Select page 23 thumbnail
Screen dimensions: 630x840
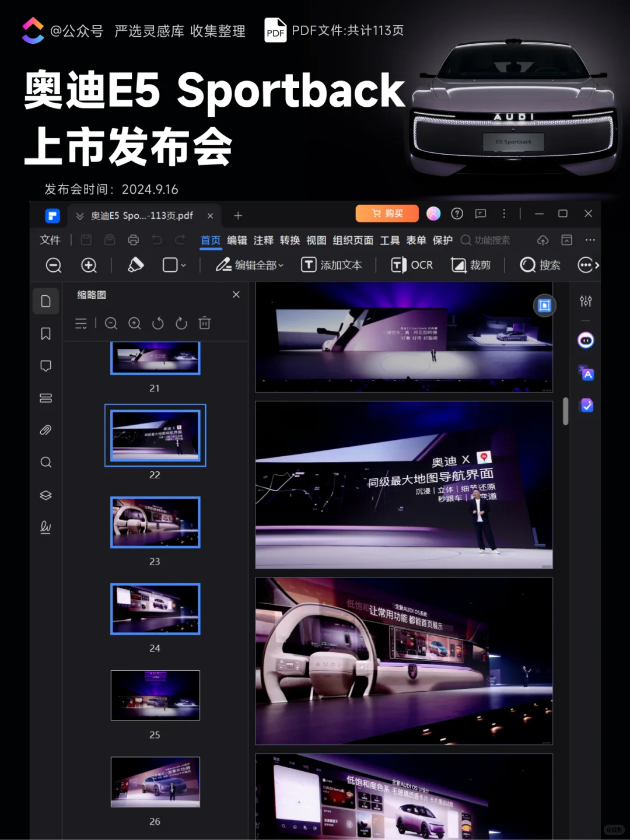click(x=155, y=522)
